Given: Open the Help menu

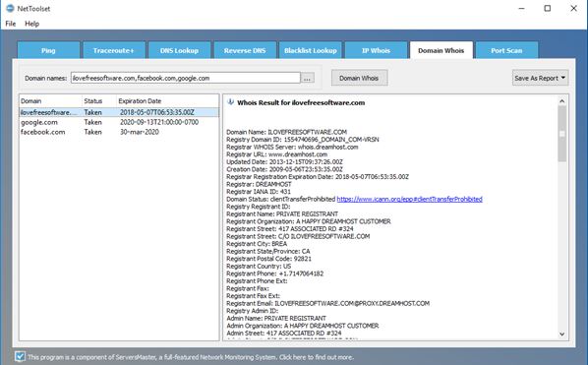Looking at the screenshot, I should 31,24.
